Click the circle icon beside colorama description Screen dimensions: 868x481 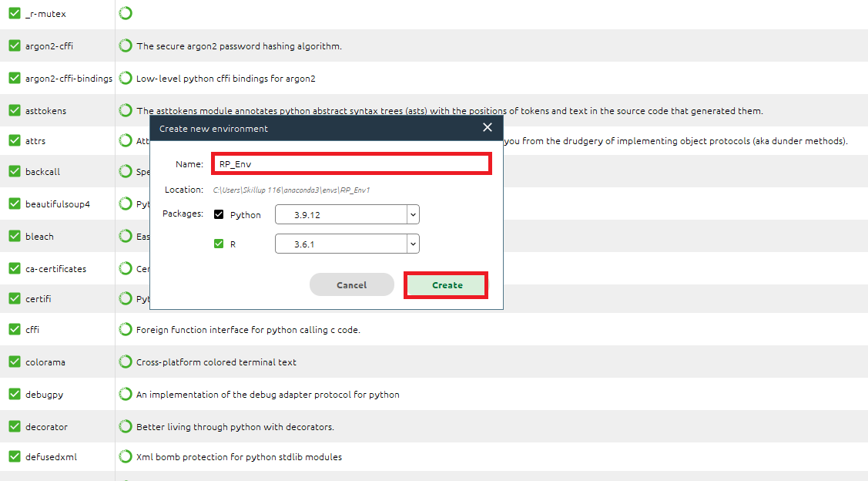pos(126,362)
